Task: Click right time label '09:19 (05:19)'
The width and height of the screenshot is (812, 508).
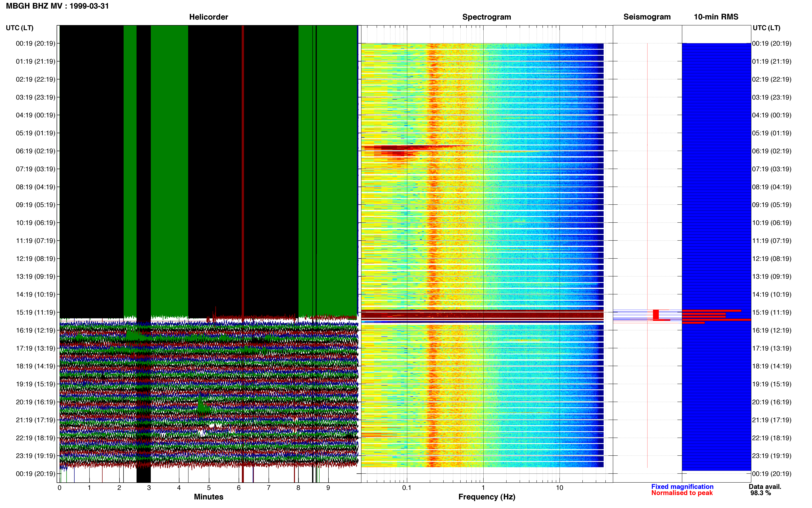Action: click(x=772, y=205)
